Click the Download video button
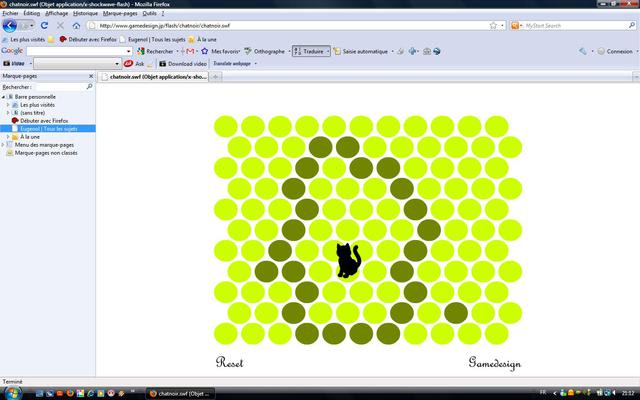640x400 pixels. coord(183,63)
